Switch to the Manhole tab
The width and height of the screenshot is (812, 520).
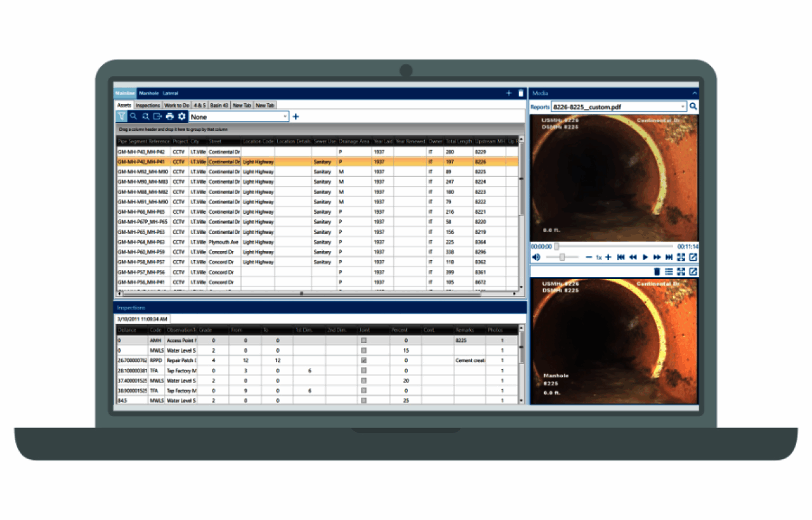[148, 93]
